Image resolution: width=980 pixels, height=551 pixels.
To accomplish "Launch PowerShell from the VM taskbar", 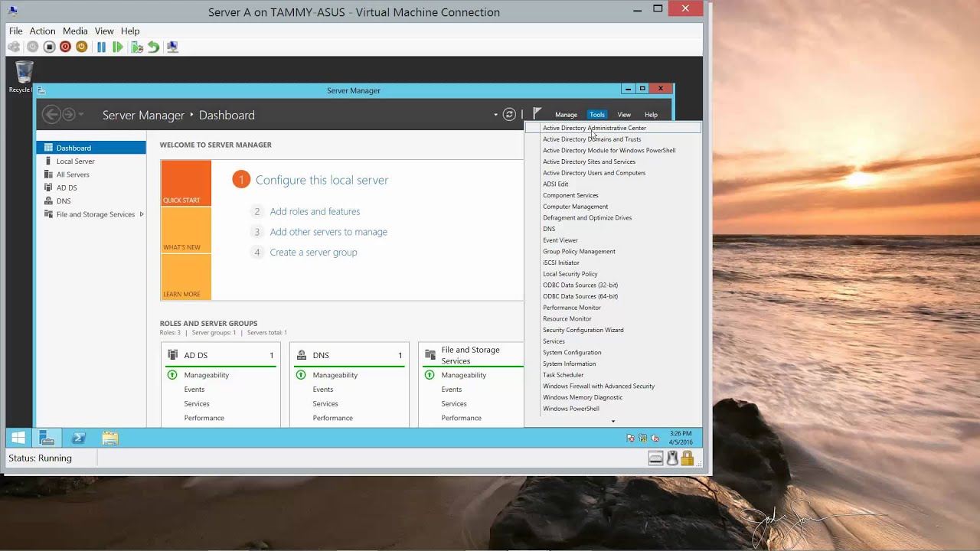I will pyautogui.click(x=78, y=438).
